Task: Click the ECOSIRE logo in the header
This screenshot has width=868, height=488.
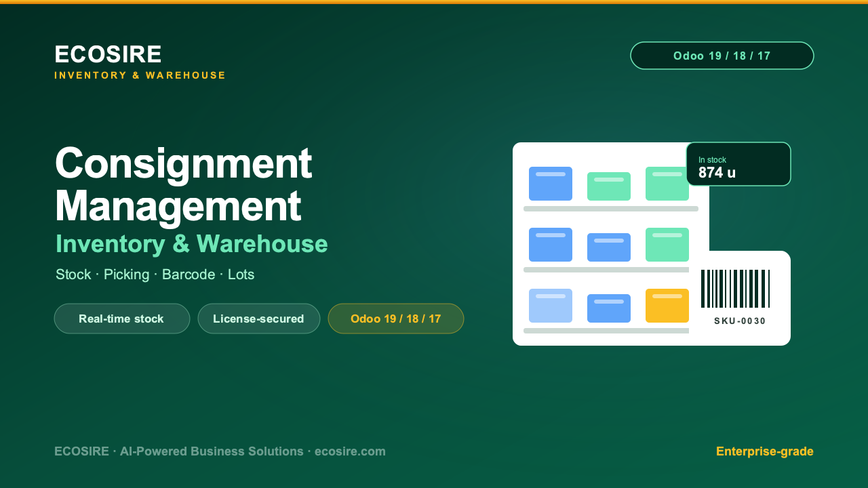Action: [108, 54]
